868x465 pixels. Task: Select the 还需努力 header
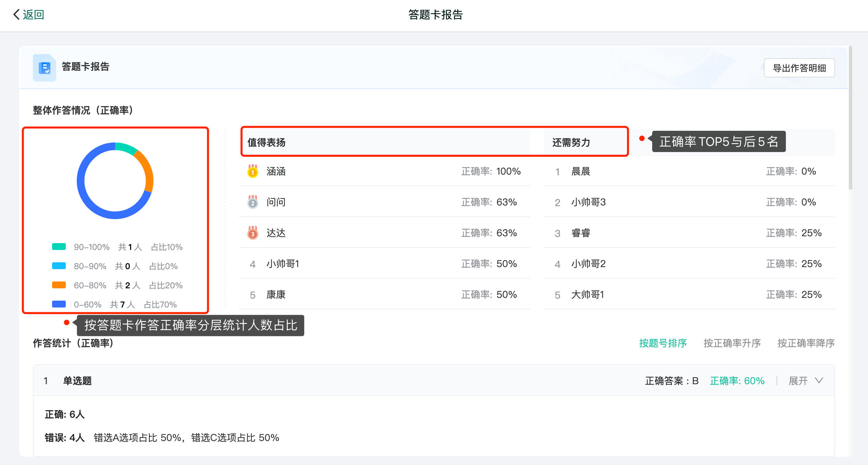(571, 142)
